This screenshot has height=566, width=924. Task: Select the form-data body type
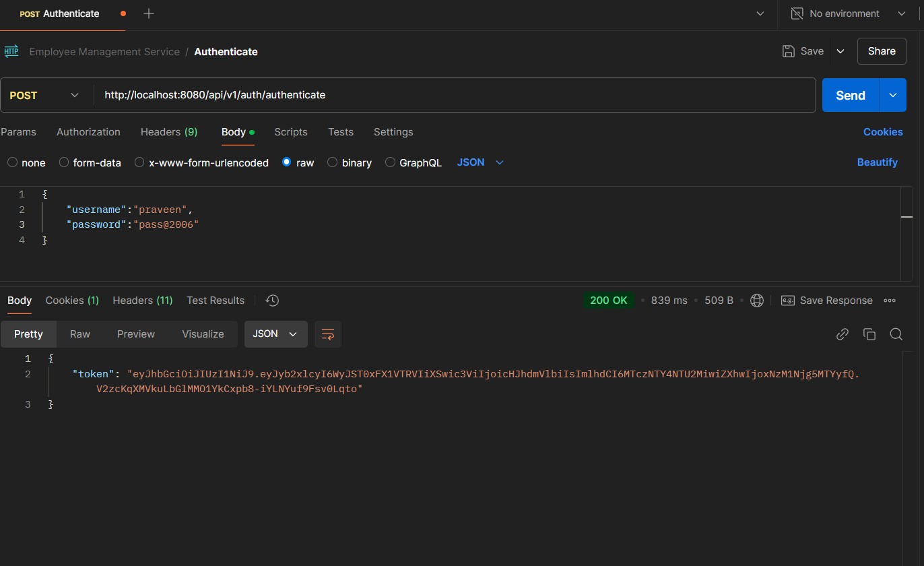point(64,162)
